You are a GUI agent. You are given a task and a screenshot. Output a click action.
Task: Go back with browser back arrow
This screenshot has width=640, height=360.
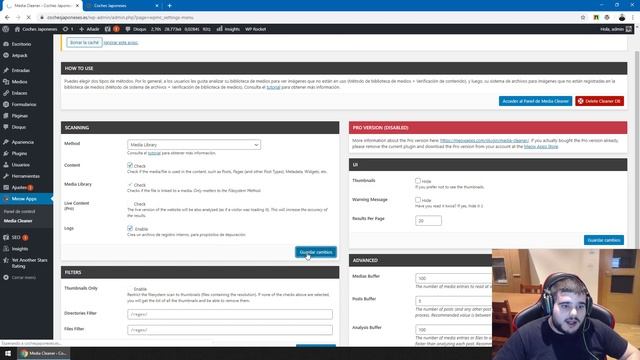click(7, 18)
